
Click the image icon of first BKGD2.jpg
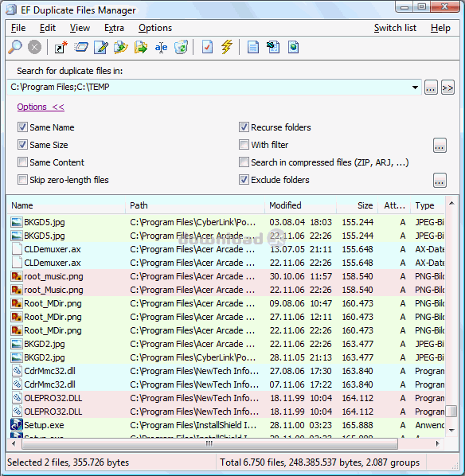click(17, 344)
